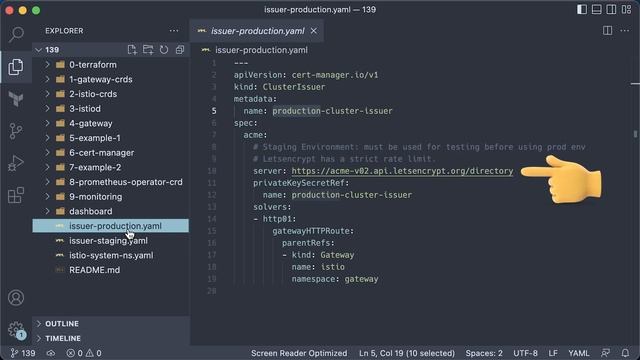Open the Search view in activity bar
640x360 pixels.
pos(16,34)
